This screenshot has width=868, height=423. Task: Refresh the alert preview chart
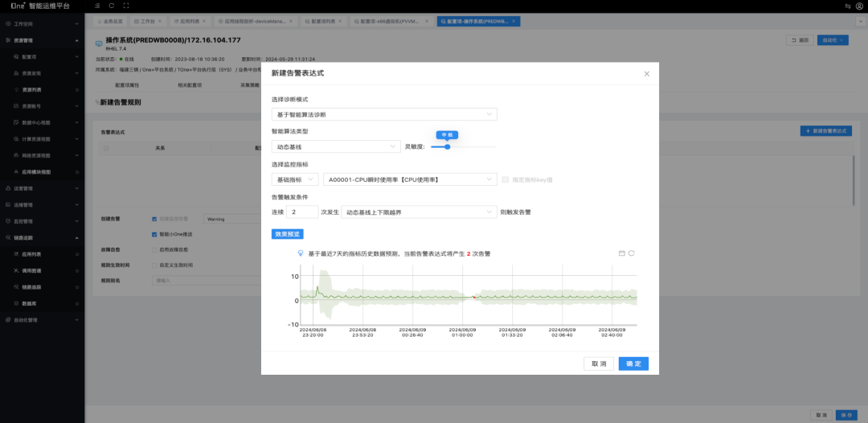pos(632,253)
